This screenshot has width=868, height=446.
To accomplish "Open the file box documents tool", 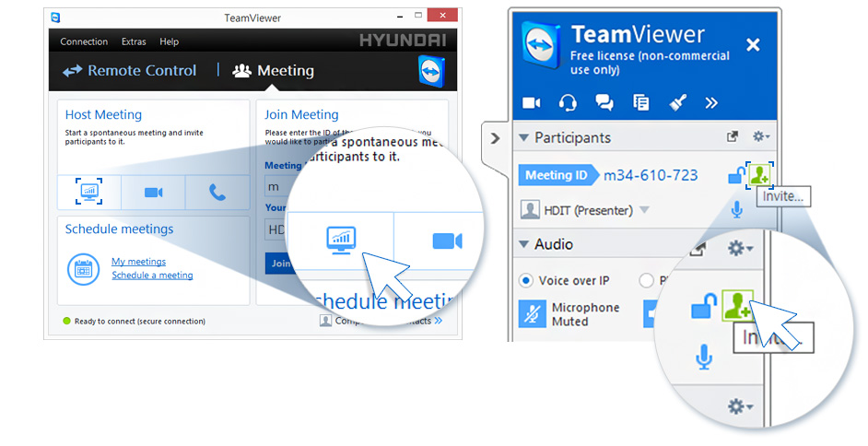I will (641, 103).
